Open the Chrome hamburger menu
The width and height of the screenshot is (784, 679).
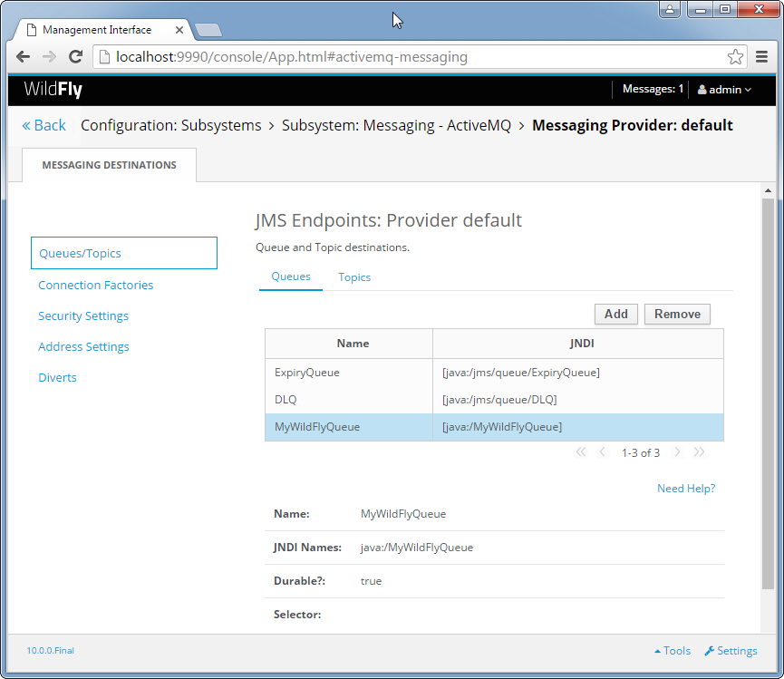[x=761, y=57]
